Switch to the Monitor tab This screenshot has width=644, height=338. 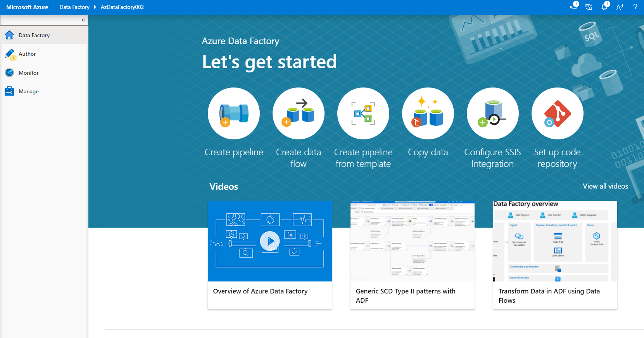pos(44,73)
